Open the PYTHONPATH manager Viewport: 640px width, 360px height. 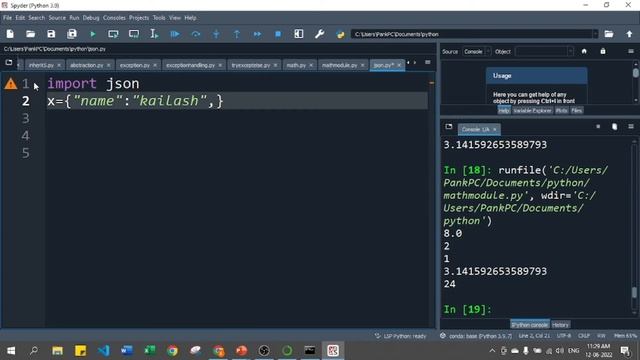(340, 34)
